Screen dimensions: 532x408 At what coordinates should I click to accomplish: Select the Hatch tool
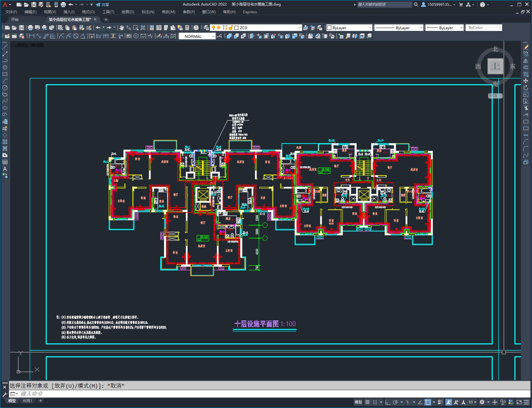click(5, 142)
